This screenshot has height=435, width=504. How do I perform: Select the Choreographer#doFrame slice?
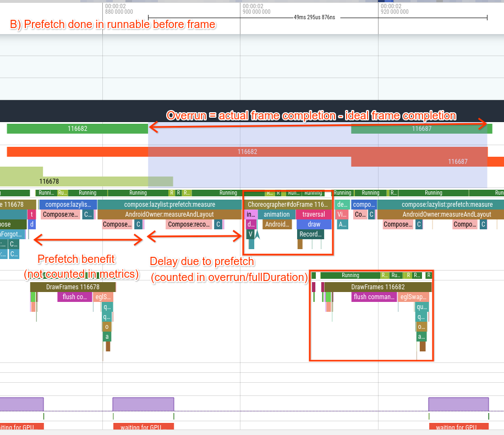pyautogui.click(x=288, y=205)
